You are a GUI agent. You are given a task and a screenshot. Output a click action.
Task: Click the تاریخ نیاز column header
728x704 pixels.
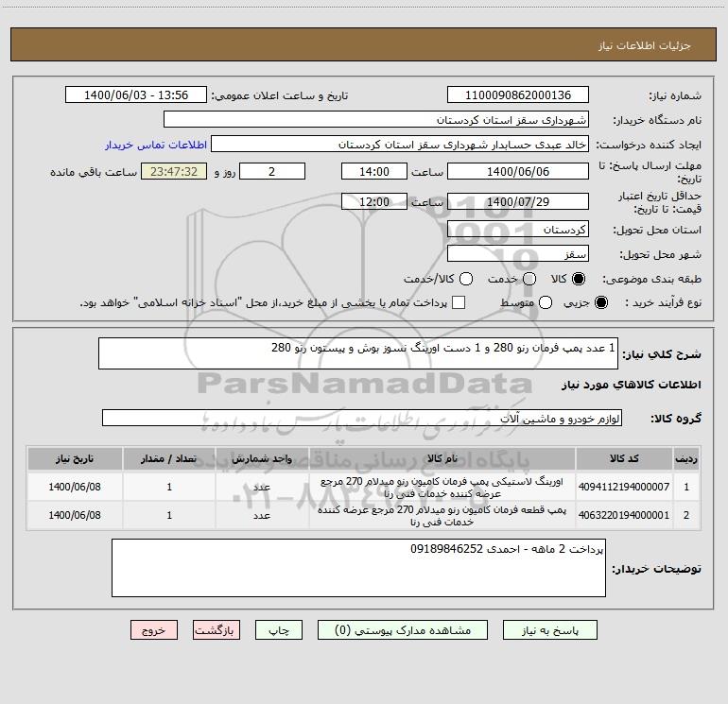(75, 458)
